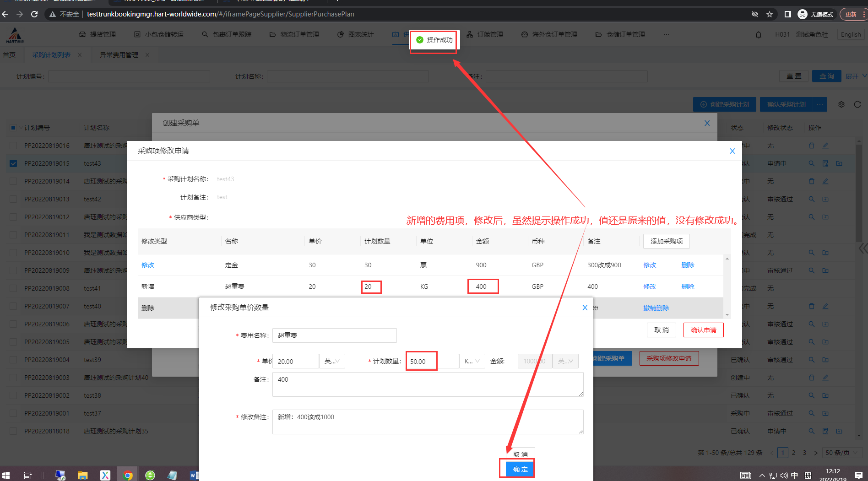This screenshot has height=481, width=868.
Task: Click the notification bell icon
Action: click(x=759, y=35)
